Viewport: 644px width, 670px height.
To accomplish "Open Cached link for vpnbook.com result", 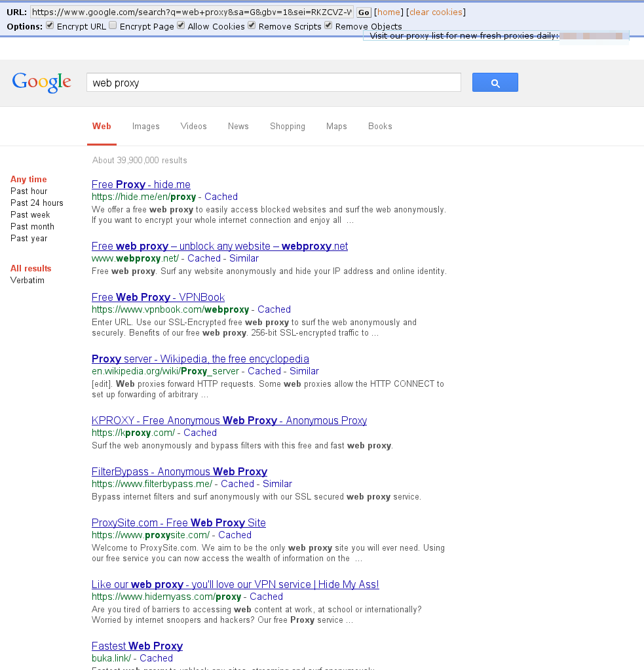I will tap(274, 309).
